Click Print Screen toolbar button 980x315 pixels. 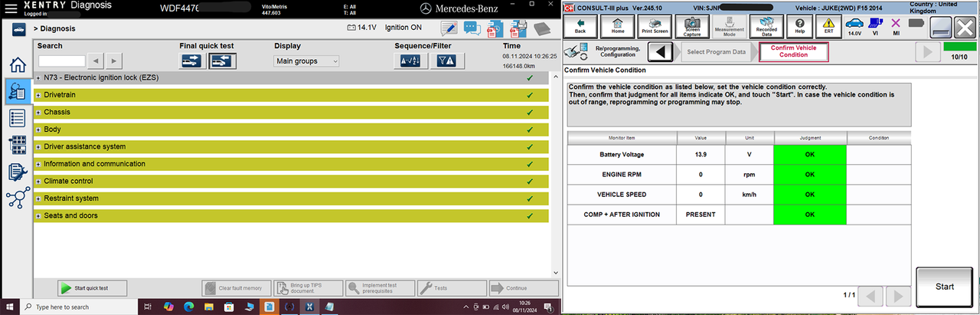pos(655,26)
